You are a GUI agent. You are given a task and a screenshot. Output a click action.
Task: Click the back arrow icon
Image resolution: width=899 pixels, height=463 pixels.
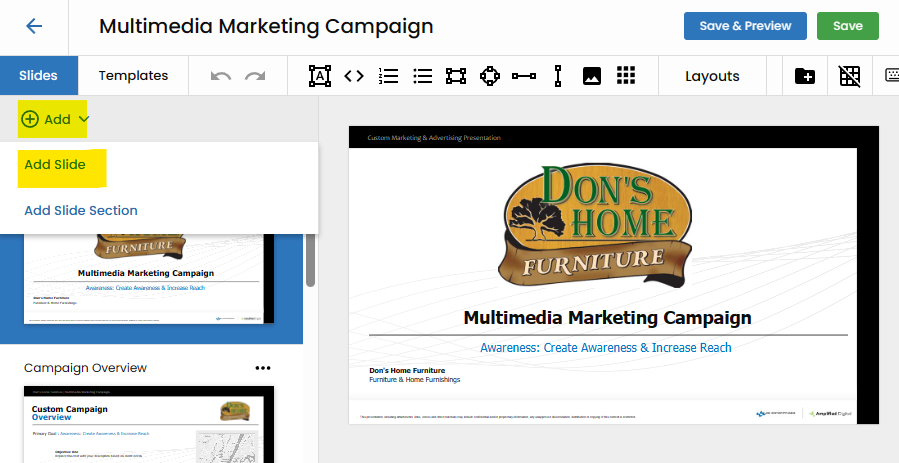pos(34,27)
